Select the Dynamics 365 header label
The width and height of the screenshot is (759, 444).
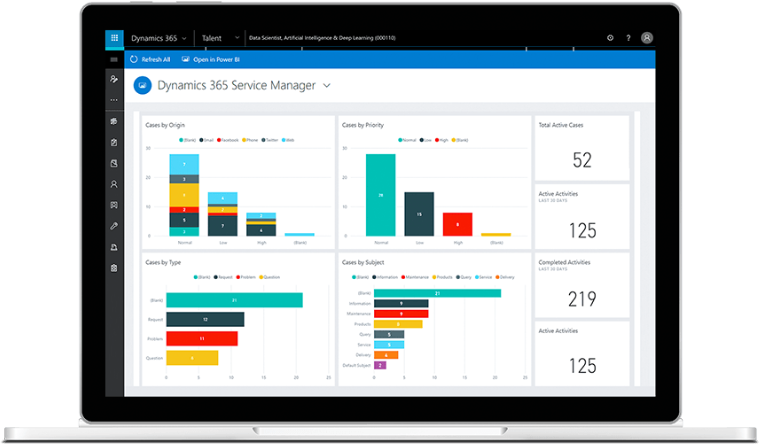click(x=154, y=38)
